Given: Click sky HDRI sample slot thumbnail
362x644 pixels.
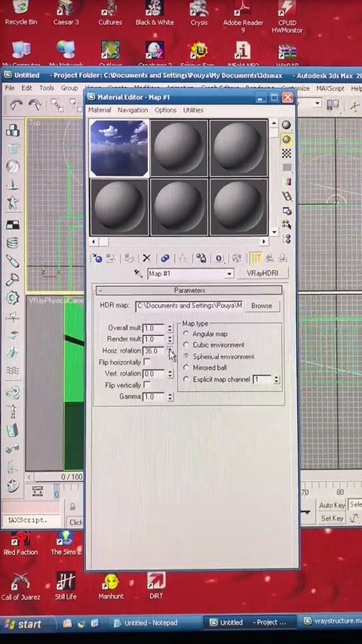Looking at the screenshot, I should (x=119, y=148).
